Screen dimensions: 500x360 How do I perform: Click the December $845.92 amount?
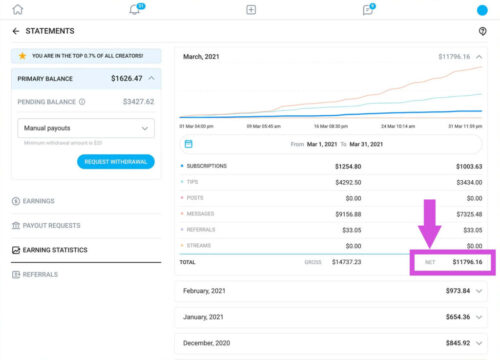click(458, 343)
